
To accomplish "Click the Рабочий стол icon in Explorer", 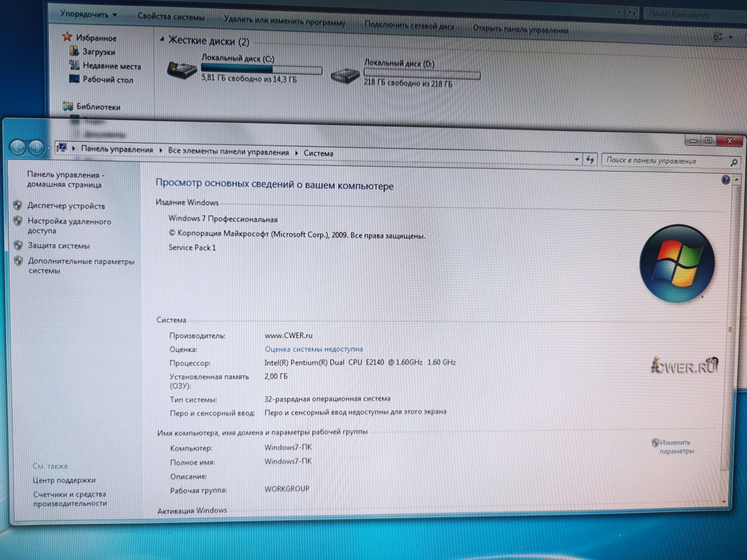I will point(74,78).
